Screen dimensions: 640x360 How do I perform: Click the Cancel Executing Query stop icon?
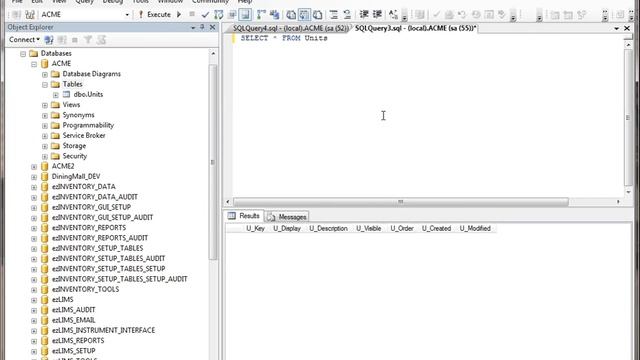(192, 15)
